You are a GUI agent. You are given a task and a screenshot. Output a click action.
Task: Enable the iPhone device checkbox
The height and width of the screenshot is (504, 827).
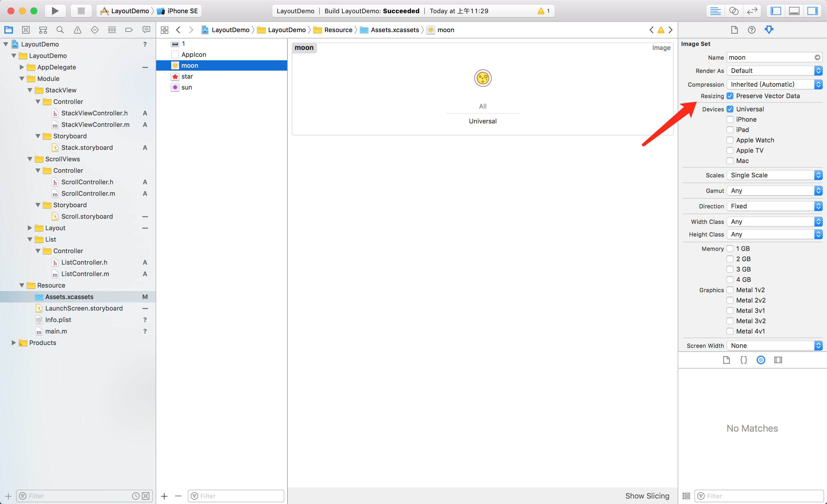(730, 119)
